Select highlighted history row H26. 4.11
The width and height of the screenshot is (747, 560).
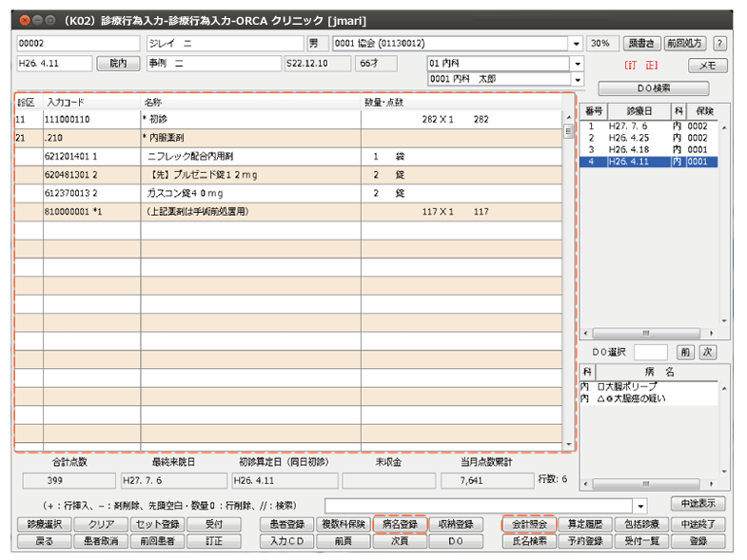[649, 162]
